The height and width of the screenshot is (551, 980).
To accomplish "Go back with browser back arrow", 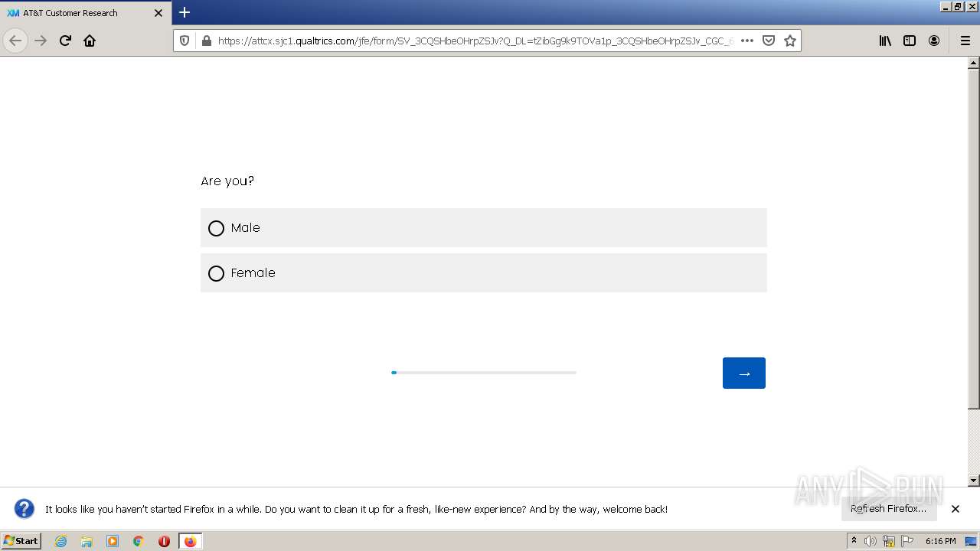I will [x=15, y=41].
